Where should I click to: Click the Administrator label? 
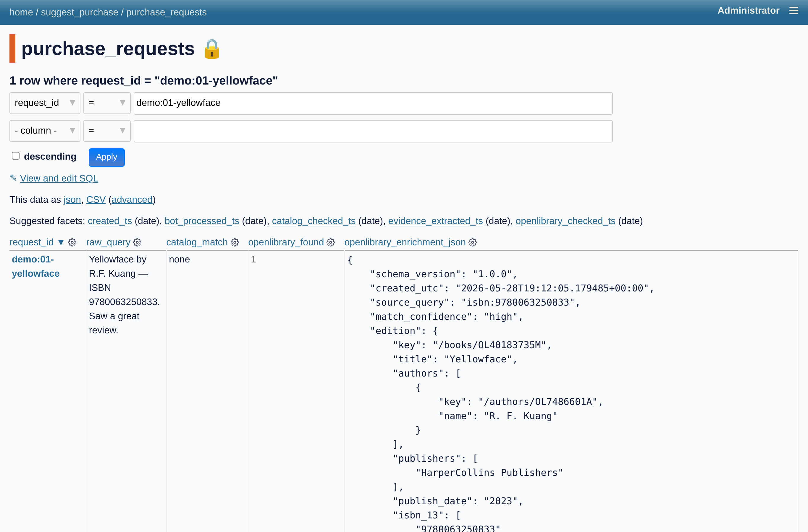[748, 11]
